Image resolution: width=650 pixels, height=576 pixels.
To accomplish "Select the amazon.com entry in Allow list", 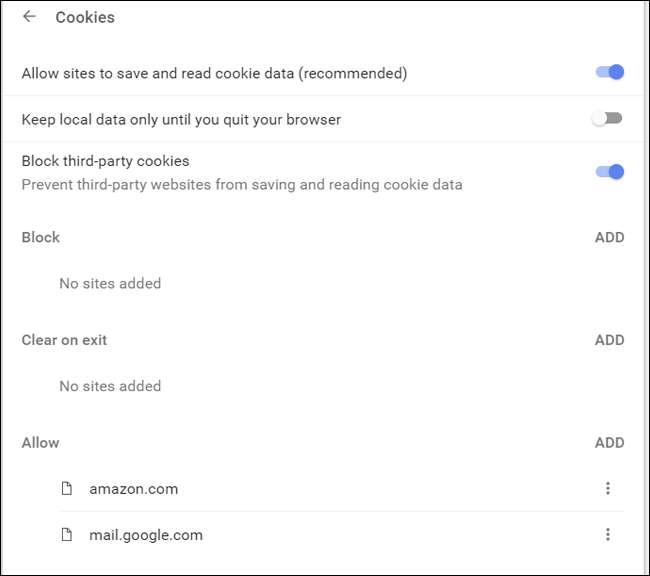I will [133, 489].
